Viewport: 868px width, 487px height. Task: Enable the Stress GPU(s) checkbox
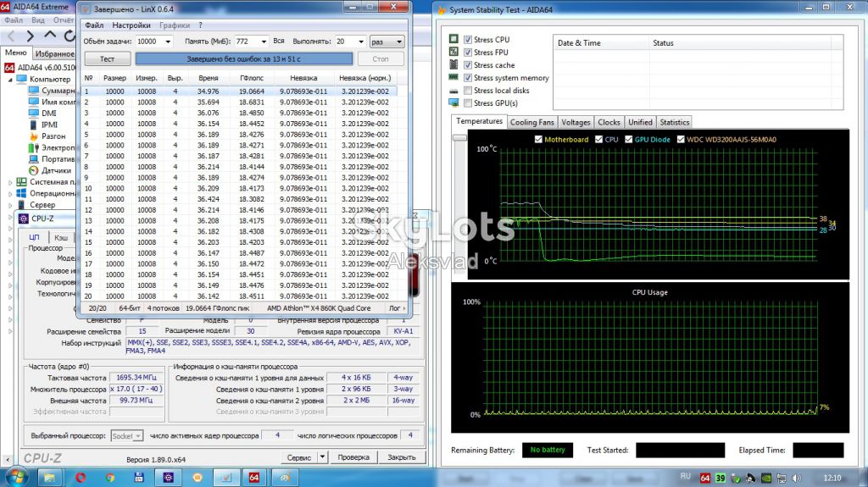point(468,103)
